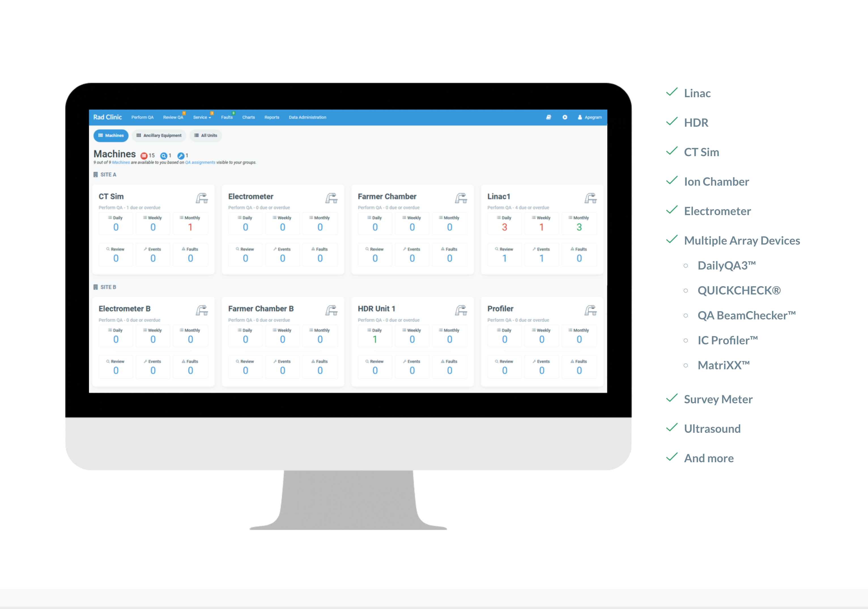Open Review QA in the navbar
The height and width of the screenshot is (611, 868).
pyautogui.click(x=173, y=117)
